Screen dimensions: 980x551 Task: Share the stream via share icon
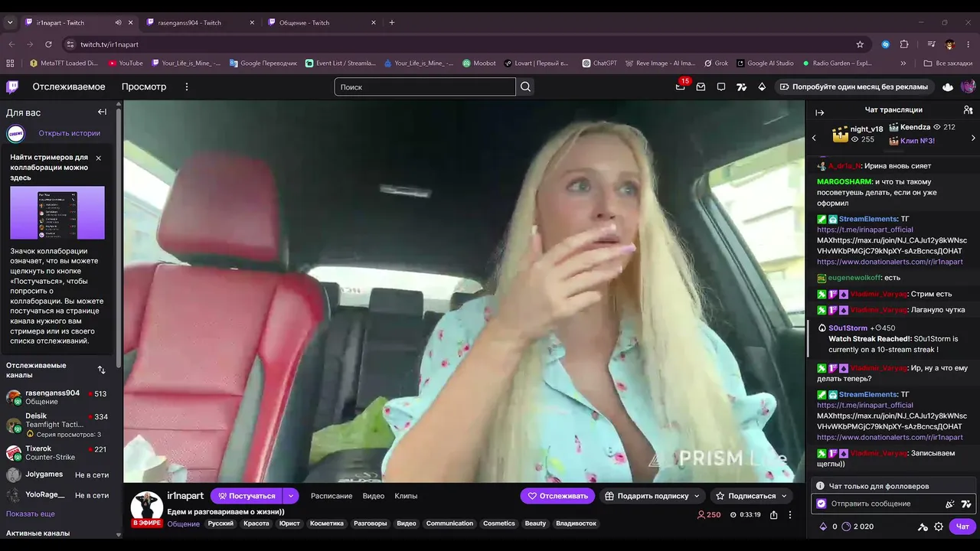[773, 515]
